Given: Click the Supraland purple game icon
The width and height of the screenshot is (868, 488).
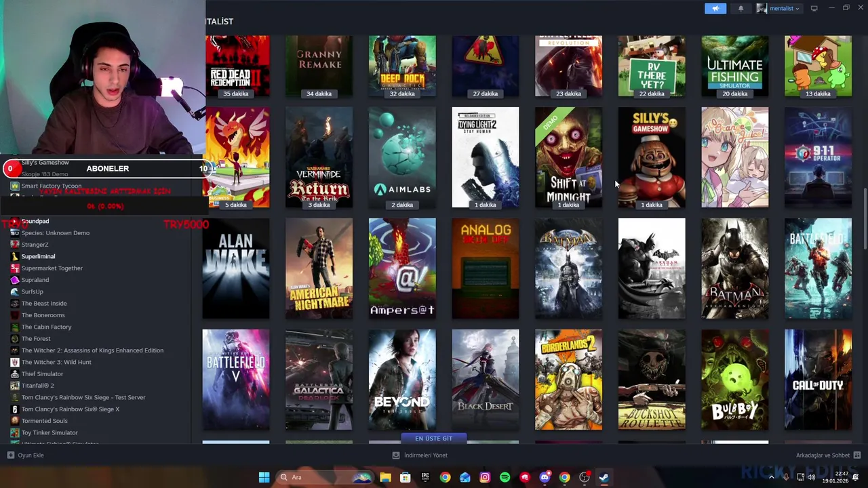Looking at the screenshot, I should [x=15, y=280].
